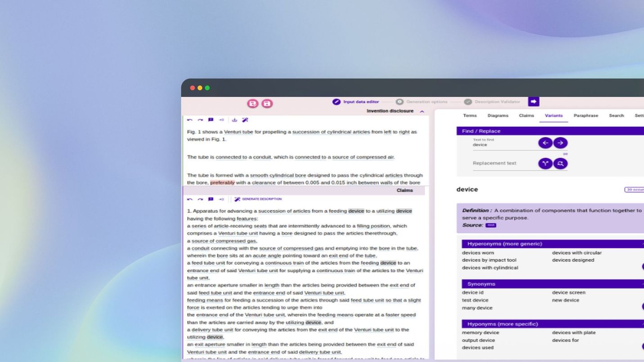Collapse the Hyperonyms (more generic) section

tap(642, 244)
